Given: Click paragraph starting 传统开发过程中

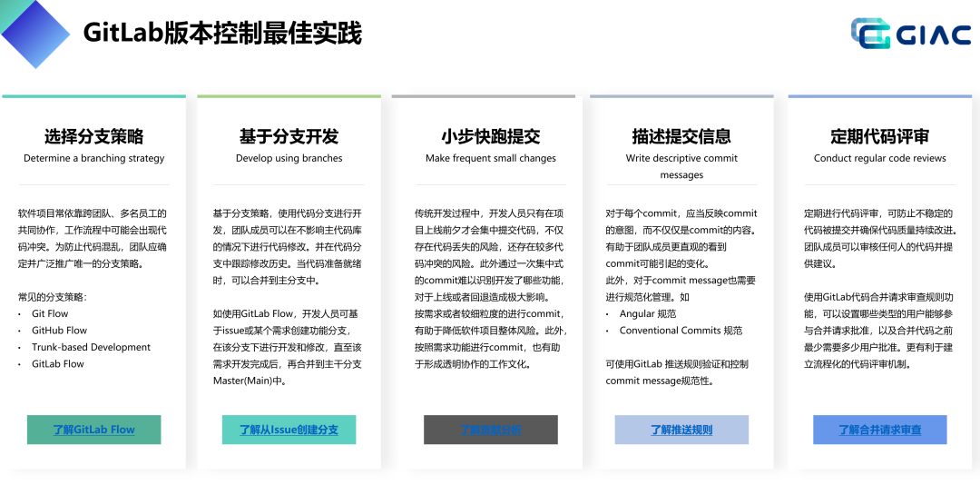Looking at the screenshot, I should pyautogui.click(x=491, y=255).
